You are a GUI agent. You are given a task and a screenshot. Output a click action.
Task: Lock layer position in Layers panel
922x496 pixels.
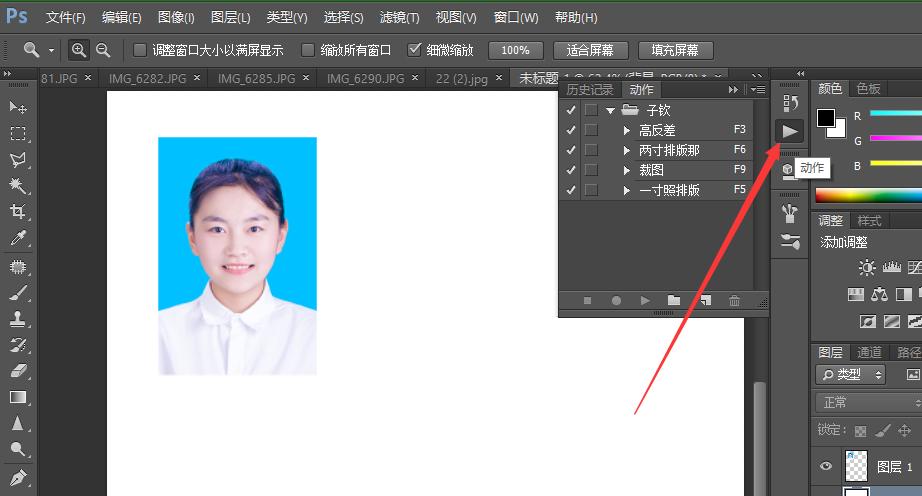904,431
